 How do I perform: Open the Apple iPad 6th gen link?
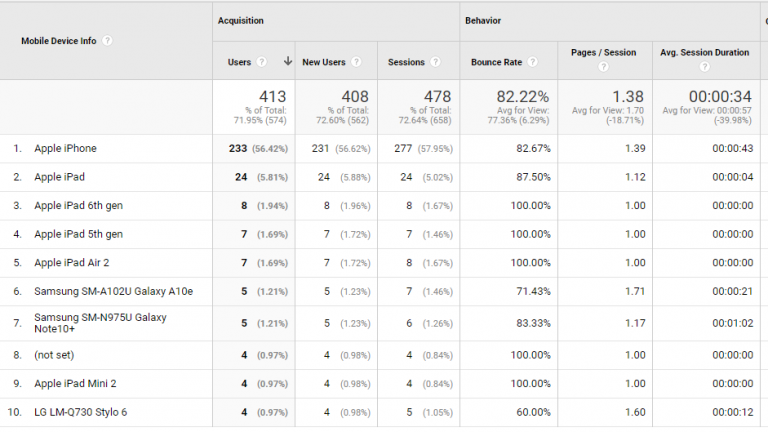[78, 205]
